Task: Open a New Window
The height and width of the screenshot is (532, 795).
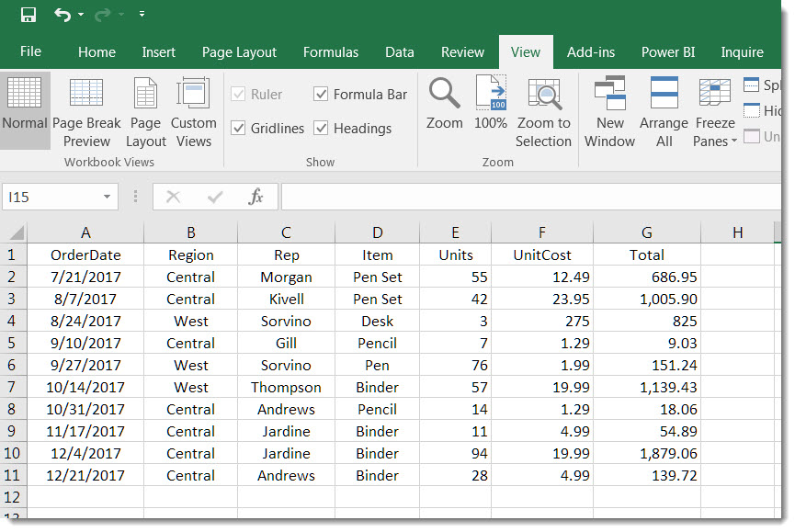Action: point(609,110)
